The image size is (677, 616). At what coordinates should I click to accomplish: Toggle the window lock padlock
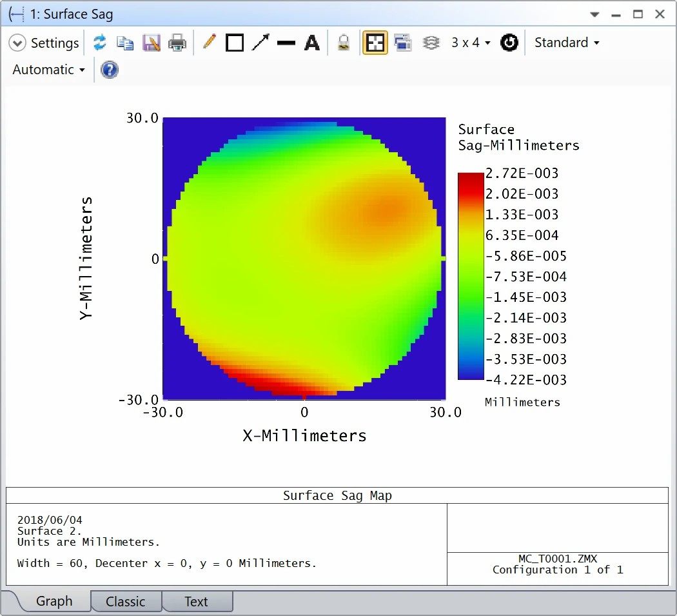point(344,43)
